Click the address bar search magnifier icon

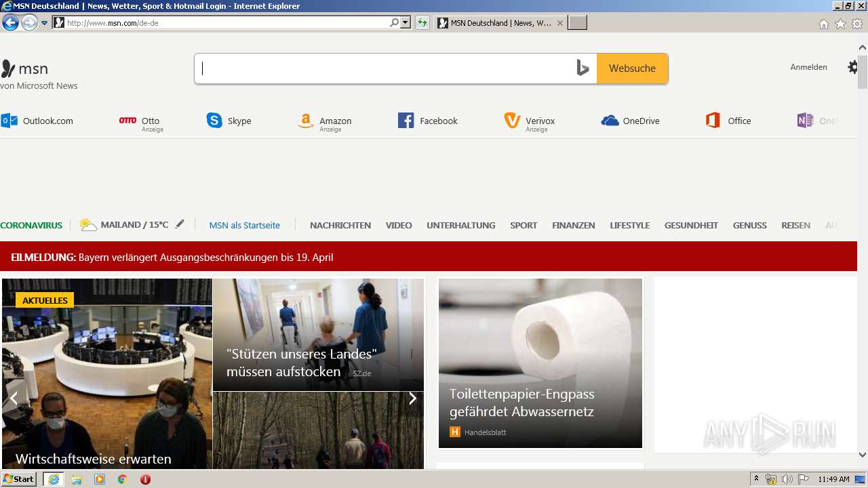coord(394,23)
